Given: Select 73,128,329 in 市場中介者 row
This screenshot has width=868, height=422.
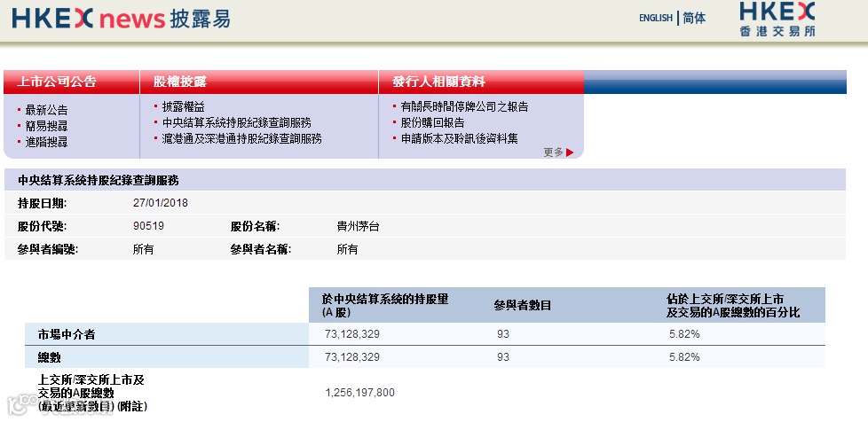Looking at the screenshot, I should pos(352,334).
